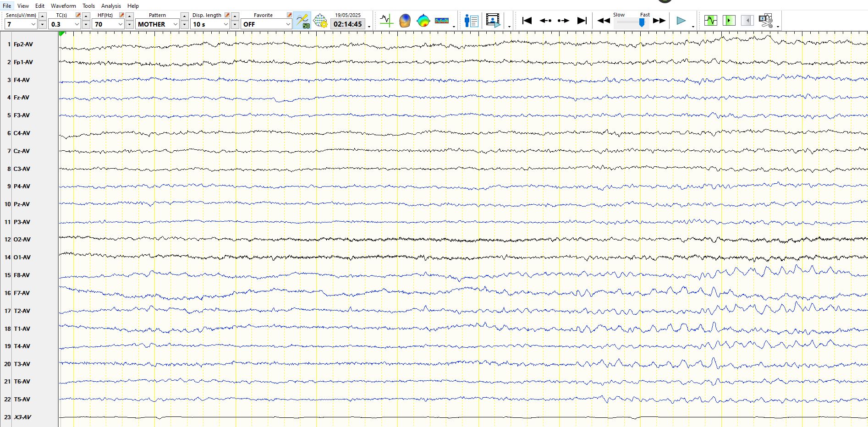Toggle the green waveform display button
The image size is (868, 427).
pyautogui.click(x=711, y=21)
